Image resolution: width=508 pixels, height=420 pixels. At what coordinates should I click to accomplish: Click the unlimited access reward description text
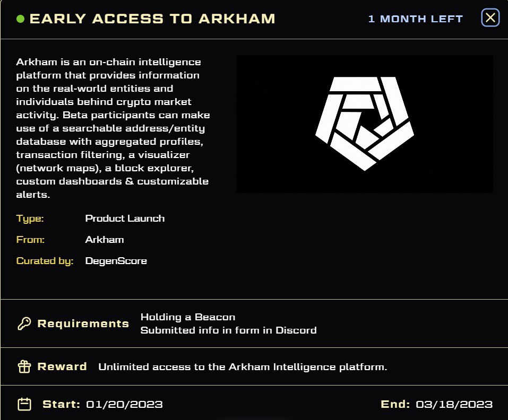(x=243, y=367)
